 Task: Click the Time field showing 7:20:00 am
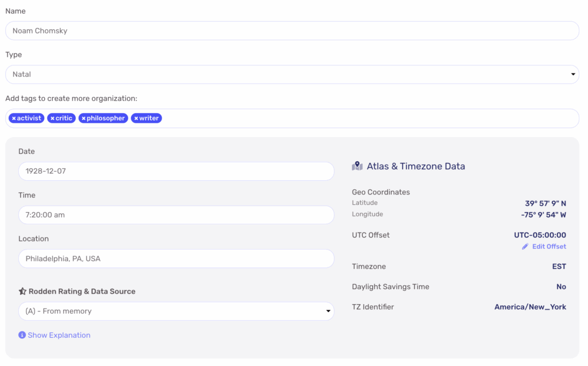tap(176, 215)
